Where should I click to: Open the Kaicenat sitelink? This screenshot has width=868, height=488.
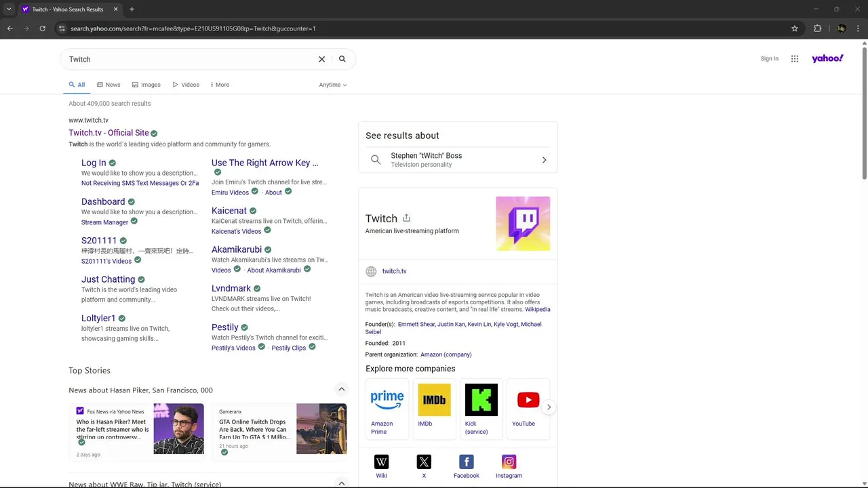(x=229, y=211)
